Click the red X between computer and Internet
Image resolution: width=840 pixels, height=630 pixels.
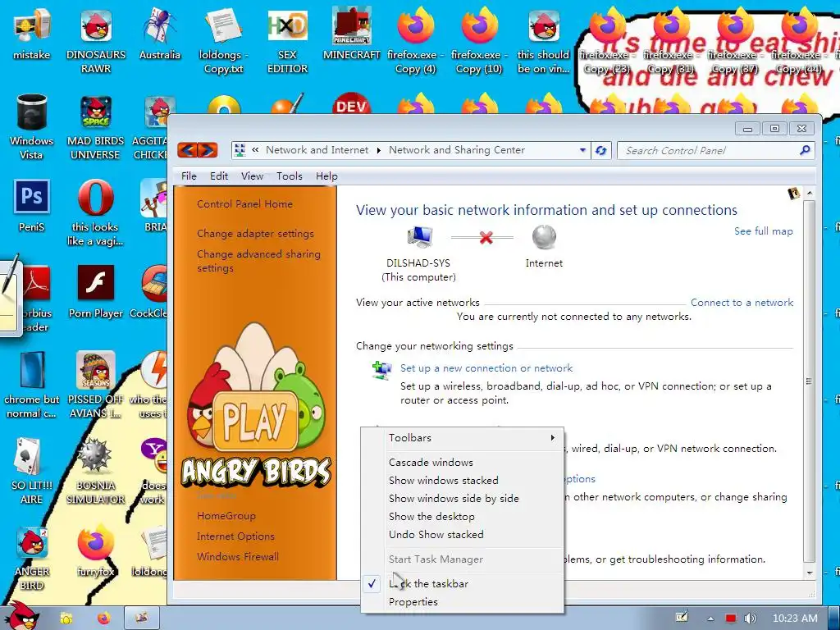pyautogui.click(x=486, y=237)
